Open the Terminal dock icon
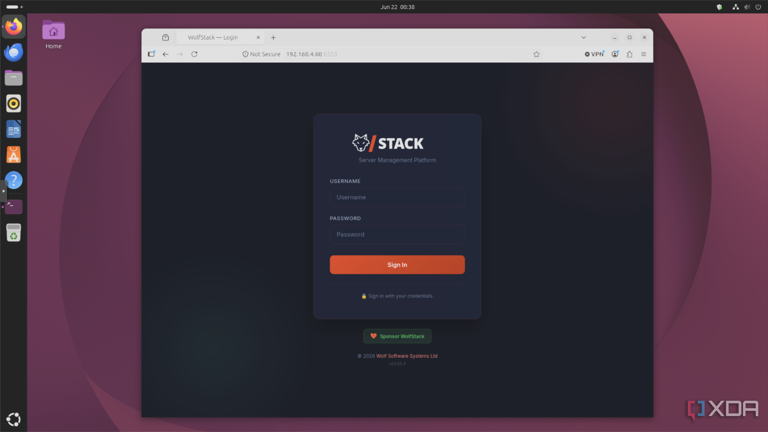This screenshot has width=768, height=432. click(14, 206)
